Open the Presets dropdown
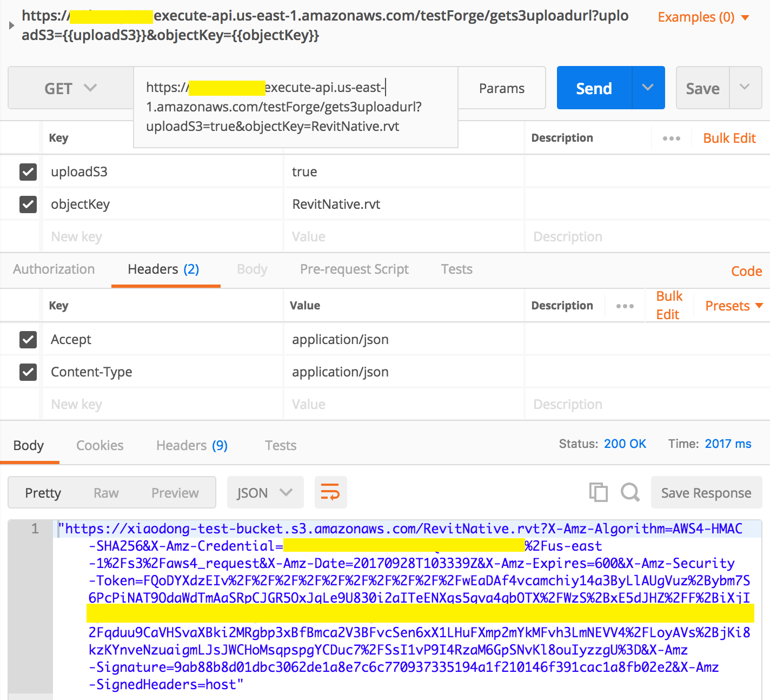Image resolution: width=770 pixels, height=700 pixels. coord(734,306)
